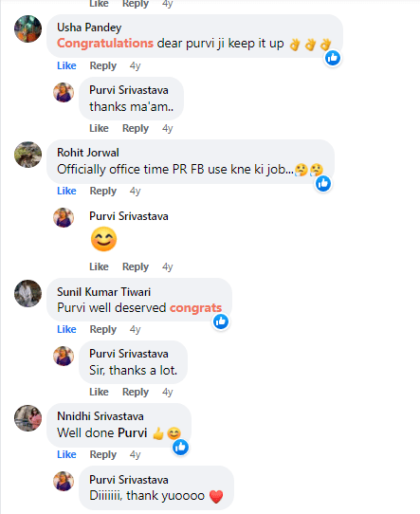
Task: Open the like reaction on Usha Pandey's comment
Action: pos(333,58)
